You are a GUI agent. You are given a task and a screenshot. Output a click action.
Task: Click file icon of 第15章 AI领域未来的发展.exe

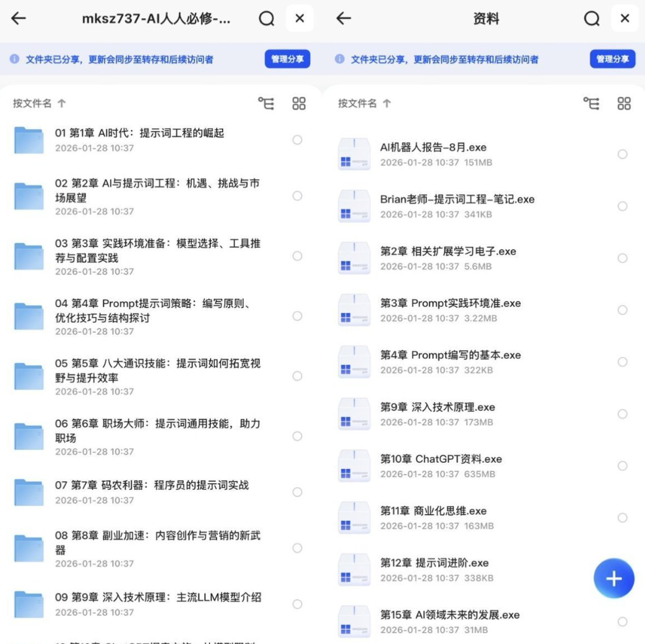(x=354, y=622)
